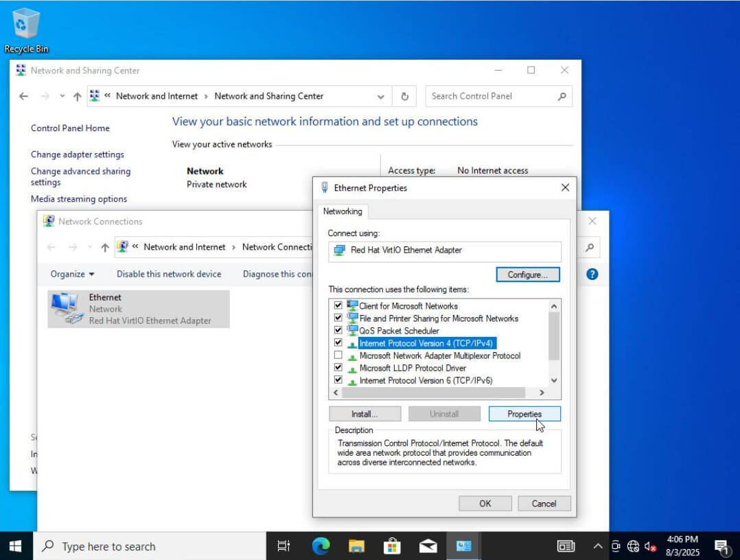Click Network and Internet breadcrumb in Network Connections

click(185, 247)
